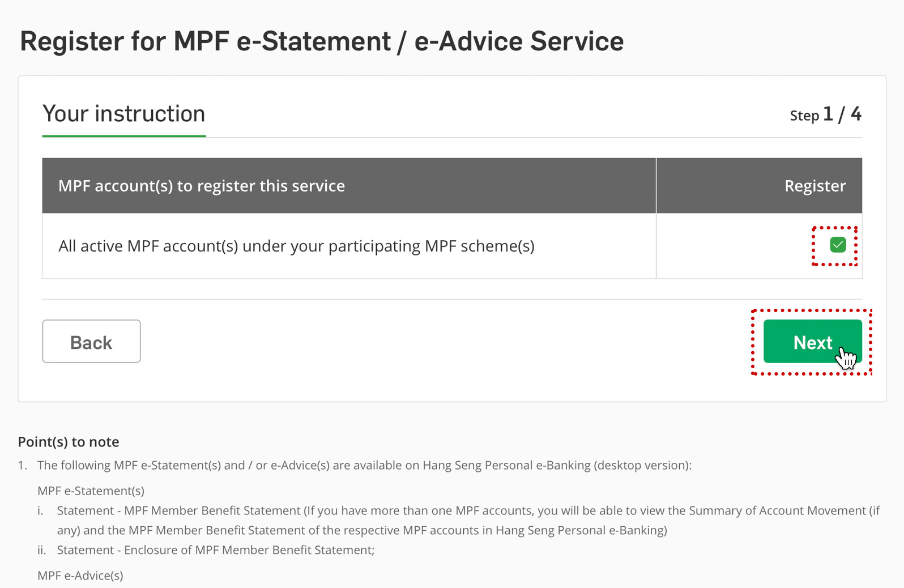Click item ii. 'Enclosure of MPF Member Benefit Statement'
This screenshot has height=588, width=904.
216,550
